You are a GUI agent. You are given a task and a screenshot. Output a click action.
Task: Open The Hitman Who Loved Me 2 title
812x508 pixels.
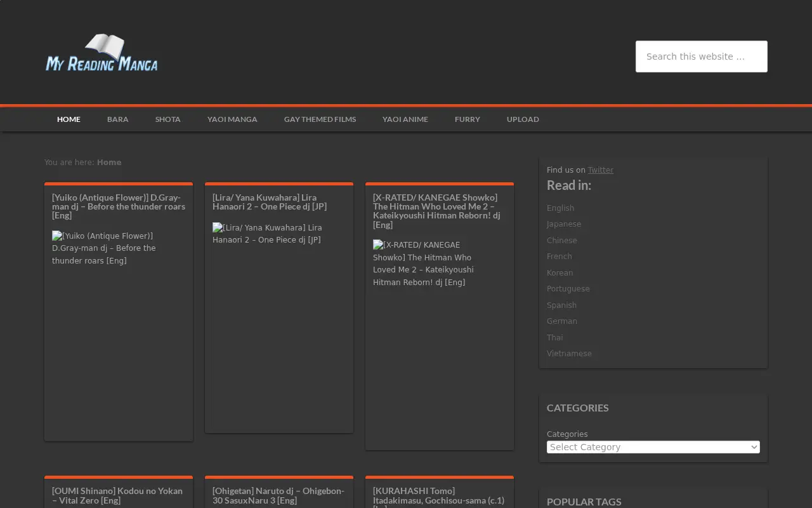pos(436,211)
